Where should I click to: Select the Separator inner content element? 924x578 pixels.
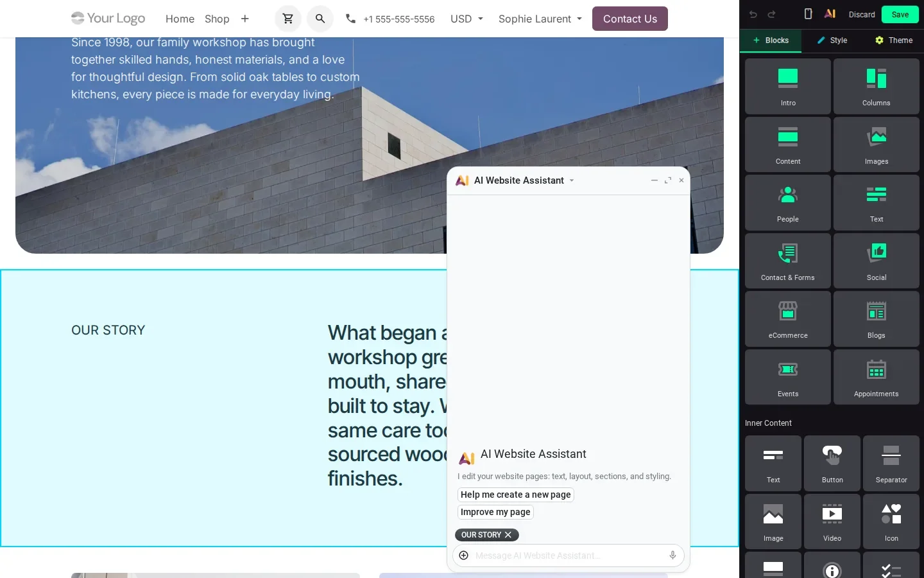891,463
